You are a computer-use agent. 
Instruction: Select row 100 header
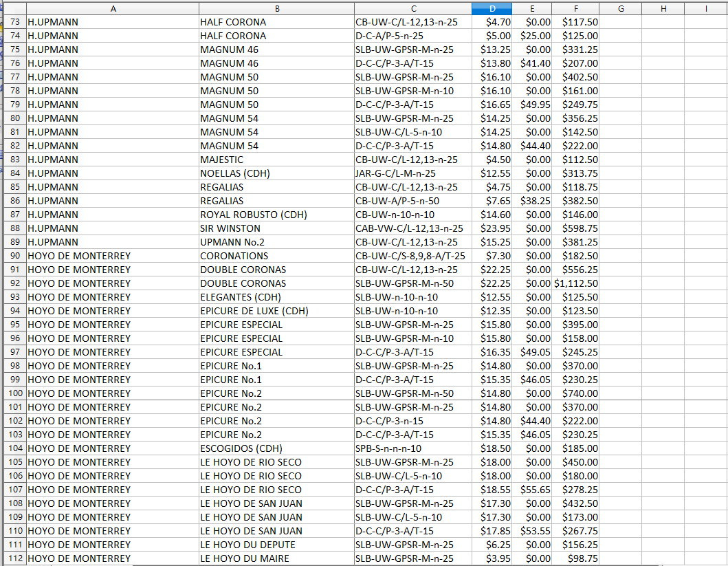click(15, 393)
